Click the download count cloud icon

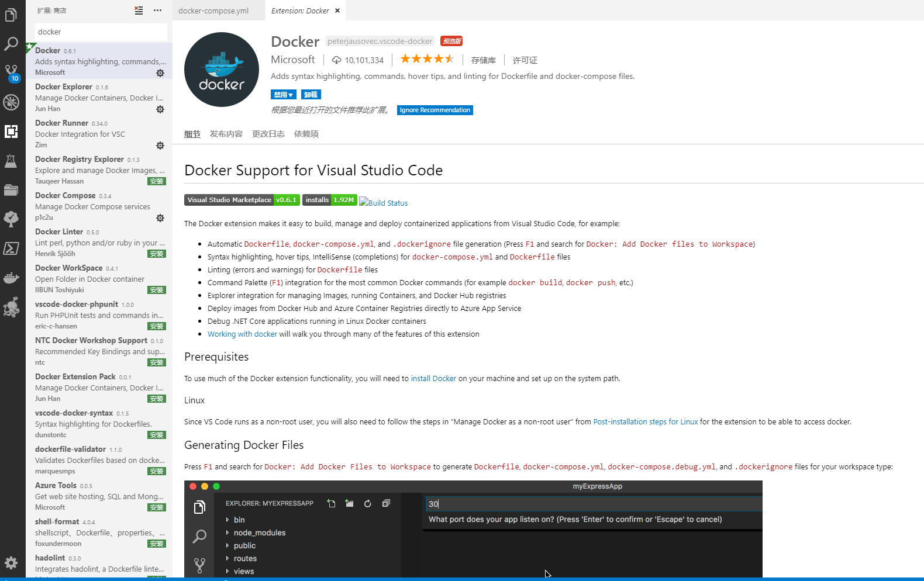[336, 60]
